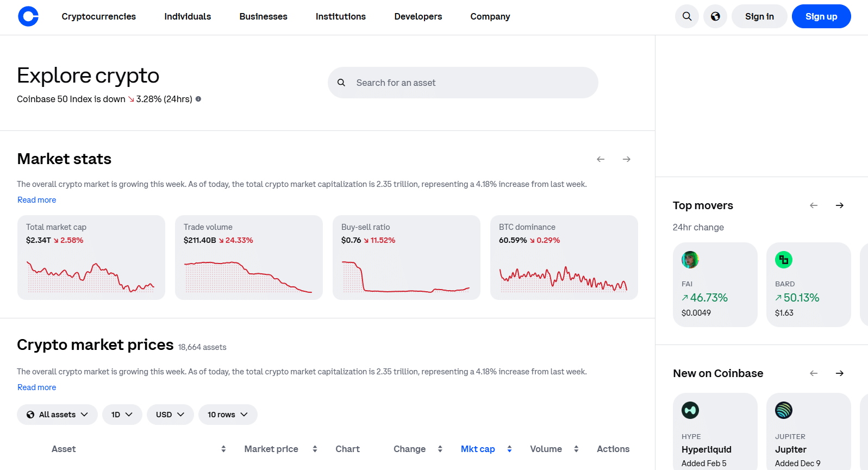The image size is (868, 470).
Task: Open the Buy-sell ratio card
Action: click(407, 258)
